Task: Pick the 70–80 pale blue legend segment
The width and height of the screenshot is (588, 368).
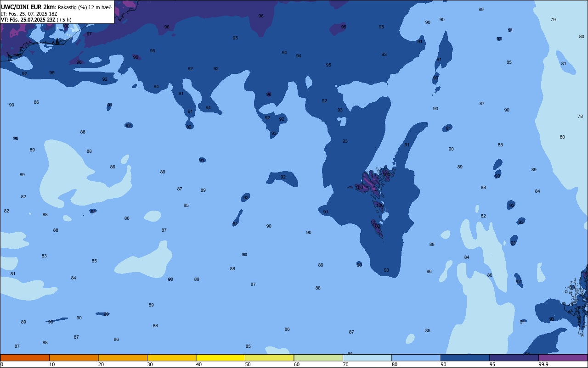Action: click(367, 357)
